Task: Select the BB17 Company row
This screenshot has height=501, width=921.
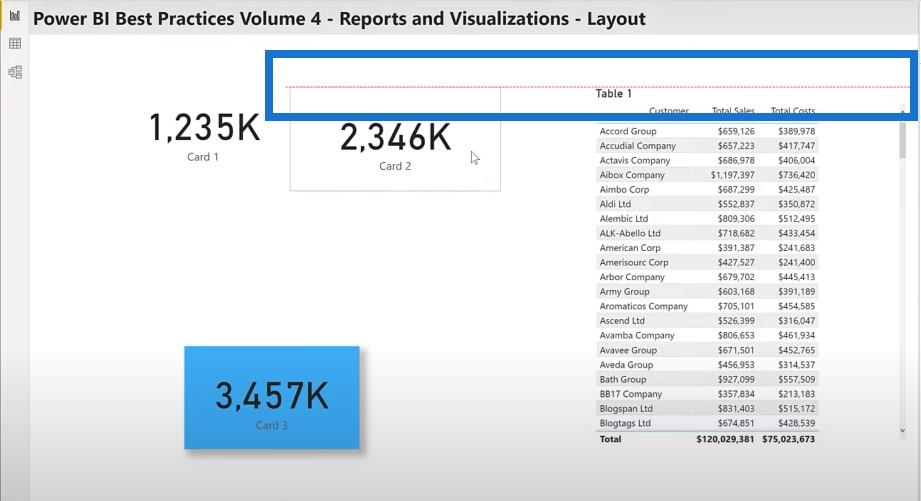Action: click(x=707, y=394)
